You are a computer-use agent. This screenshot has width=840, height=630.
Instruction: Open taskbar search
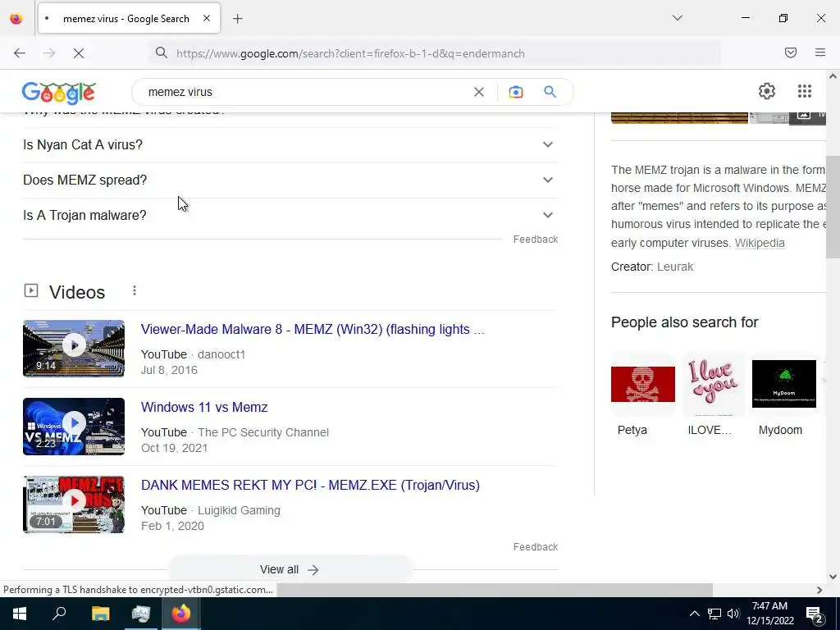click(59, 614)
